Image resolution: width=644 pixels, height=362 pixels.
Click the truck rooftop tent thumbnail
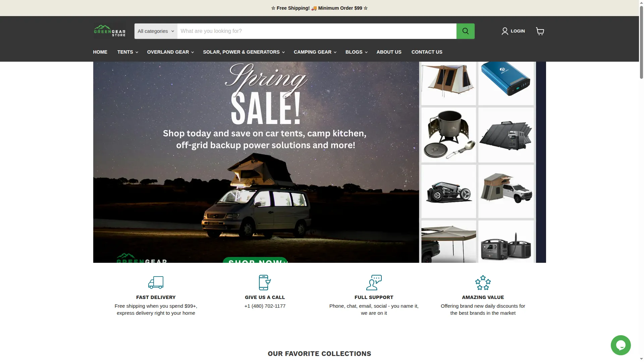pos(506,191)
